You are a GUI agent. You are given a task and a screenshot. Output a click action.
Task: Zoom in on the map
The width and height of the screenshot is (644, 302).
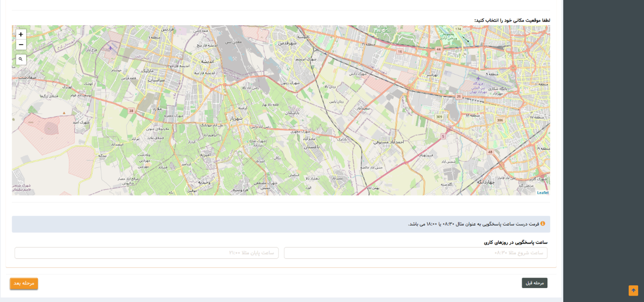click(21, 35)
